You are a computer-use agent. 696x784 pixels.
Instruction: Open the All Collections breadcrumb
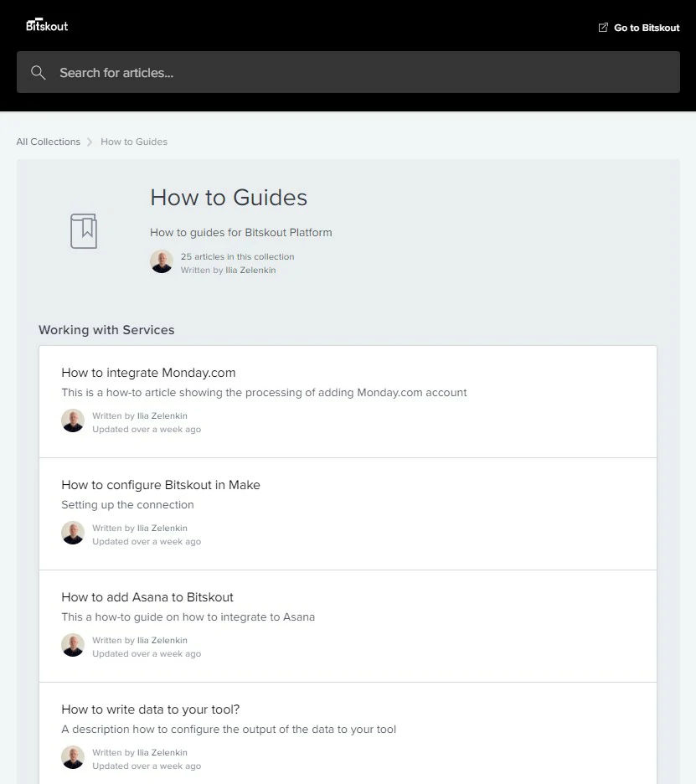48,142
